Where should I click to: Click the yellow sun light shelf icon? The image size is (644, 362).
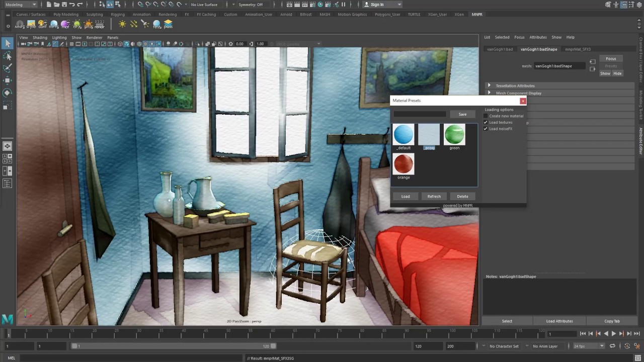click(122, 24)
